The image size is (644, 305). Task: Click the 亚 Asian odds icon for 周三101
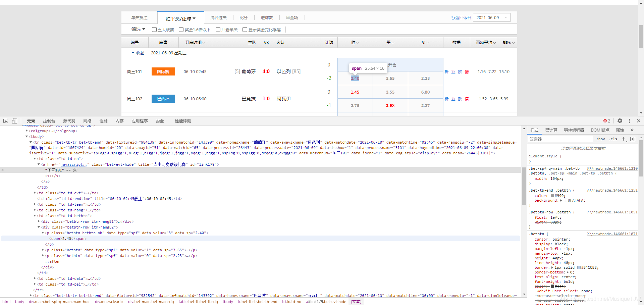(x=453, y=72)
